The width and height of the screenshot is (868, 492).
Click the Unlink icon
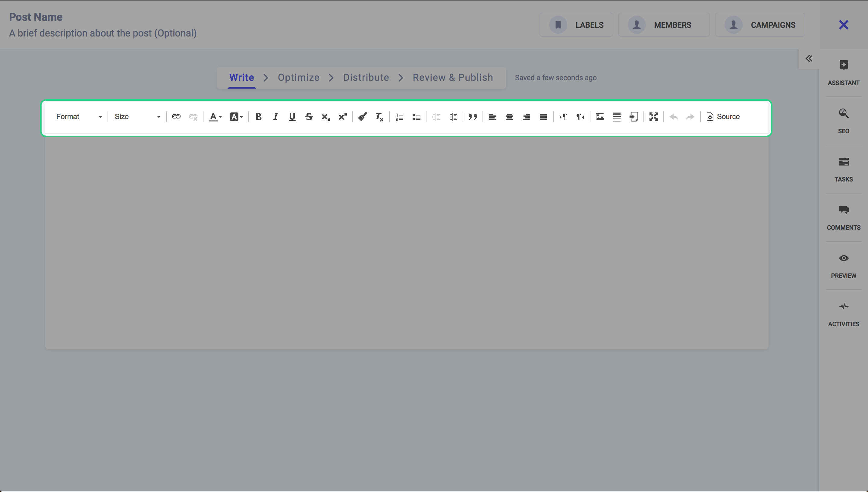tap(193, 117)
